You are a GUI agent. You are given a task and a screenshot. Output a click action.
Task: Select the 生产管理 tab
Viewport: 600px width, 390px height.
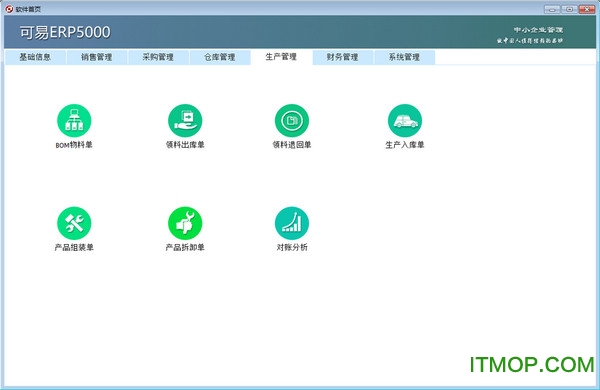click(x=281, y=57)
